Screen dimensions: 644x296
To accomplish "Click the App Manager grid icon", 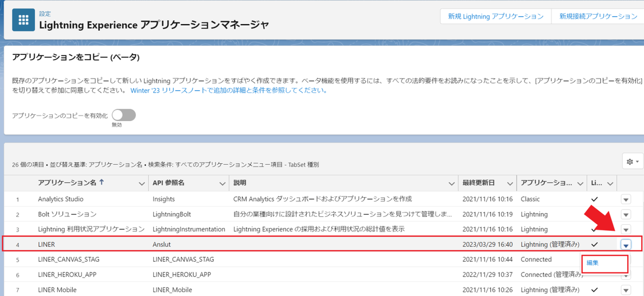I will point(24,20).
